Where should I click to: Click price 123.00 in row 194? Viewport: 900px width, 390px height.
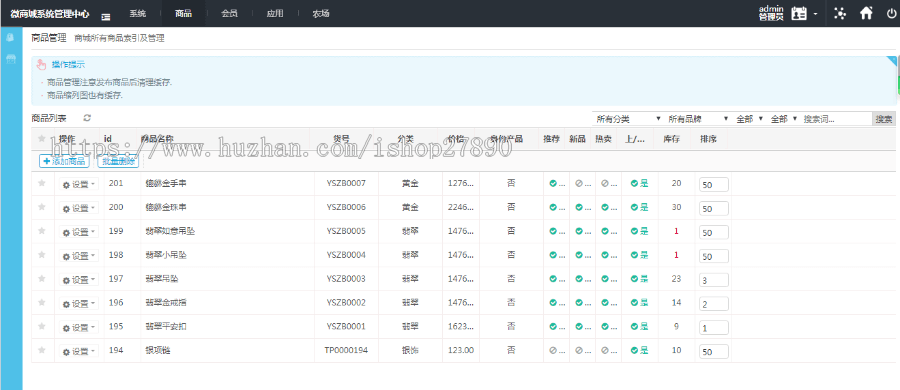tap(461, 350)
